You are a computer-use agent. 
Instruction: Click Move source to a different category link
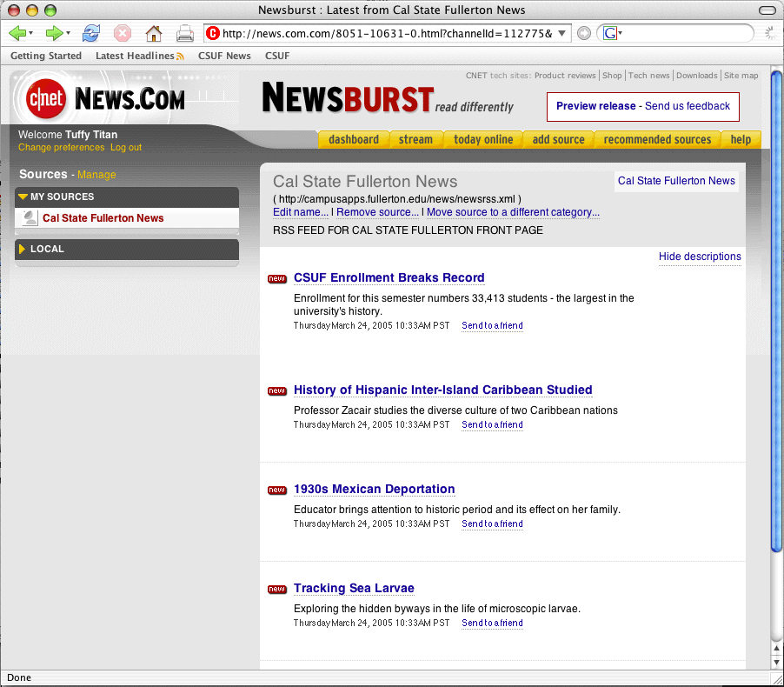pyautogui.click(x=513, y=212)
